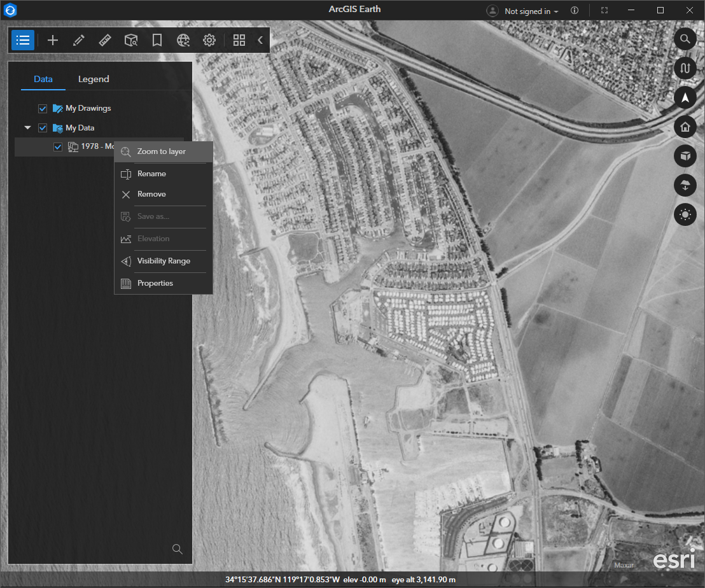Choose Zoom to layer from the context menu

click(x=162, y=151)
